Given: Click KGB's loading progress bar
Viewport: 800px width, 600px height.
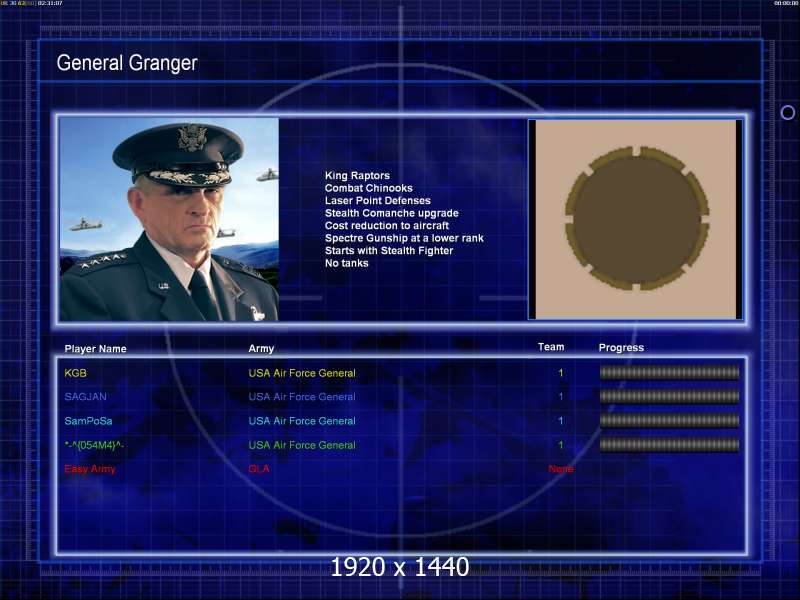Looking at the screenshot, I should coord(669,372).
